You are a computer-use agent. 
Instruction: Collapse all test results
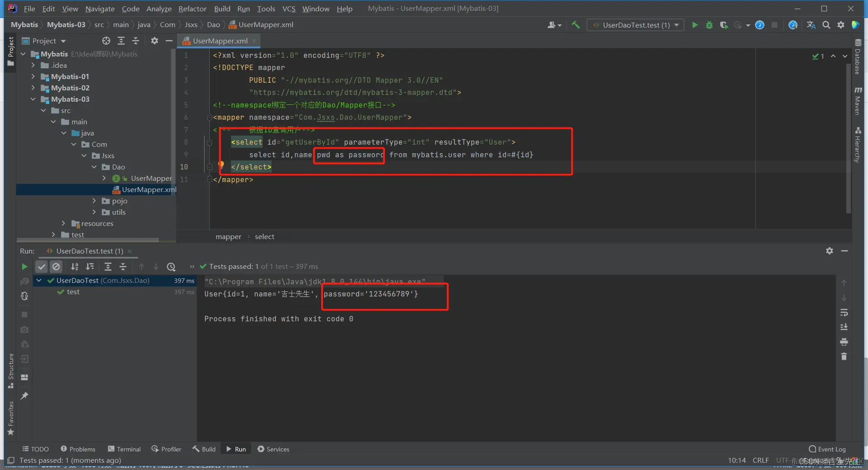(123, 267)
